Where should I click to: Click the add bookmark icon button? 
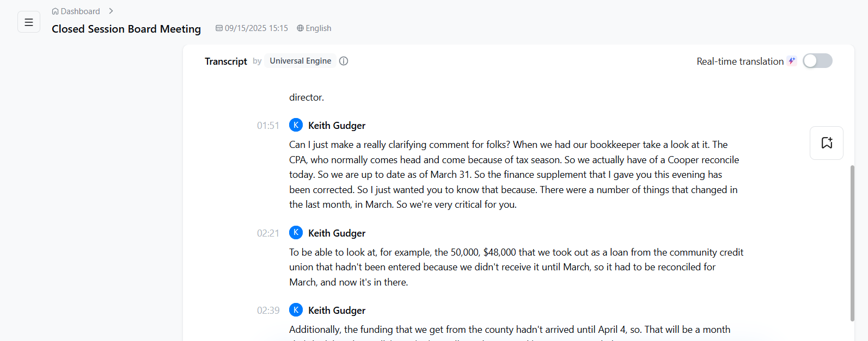pos(826,143)
